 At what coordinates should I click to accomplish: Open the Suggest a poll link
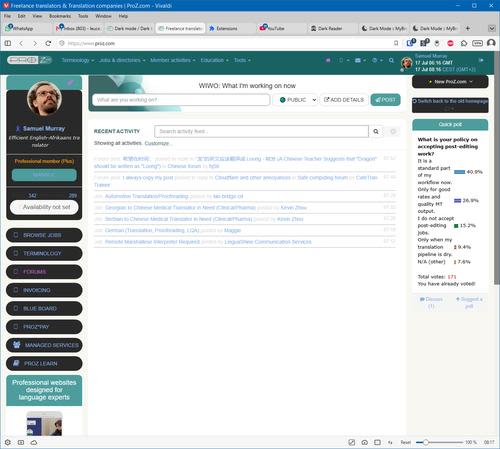click(x=469, y=302)
